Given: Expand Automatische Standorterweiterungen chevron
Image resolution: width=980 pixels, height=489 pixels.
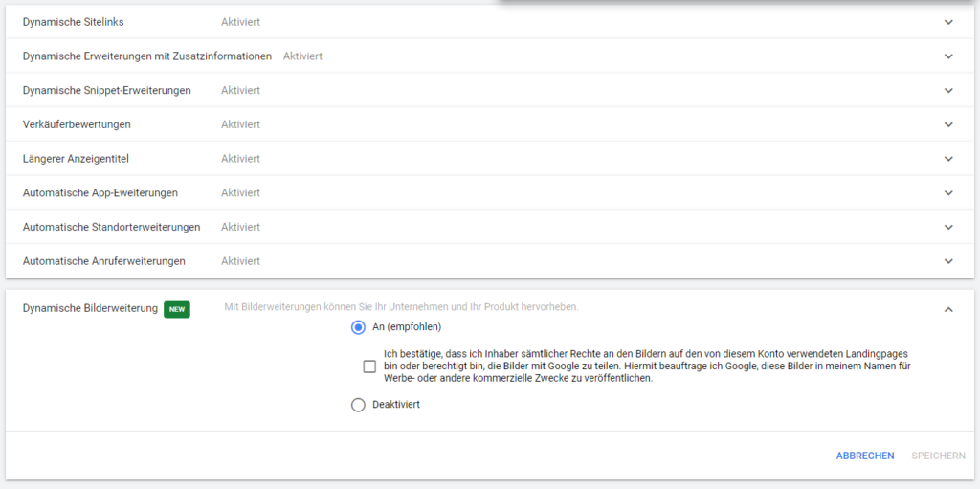Looking at the screenshot, I should point(948,228).
